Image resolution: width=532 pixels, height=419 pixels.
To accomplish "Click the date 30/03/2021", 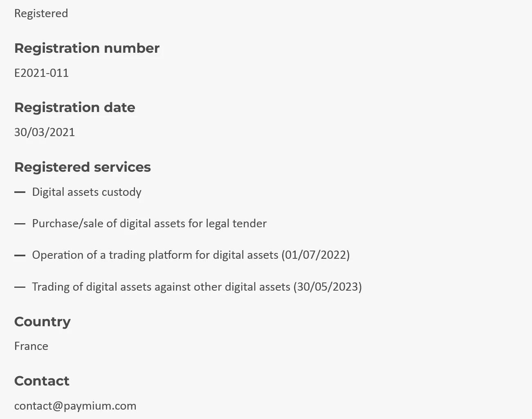I will point(45,132).
